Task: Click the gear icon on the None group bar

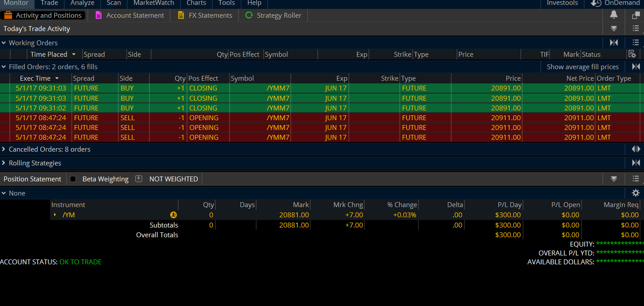Action: tap(636, 193)
